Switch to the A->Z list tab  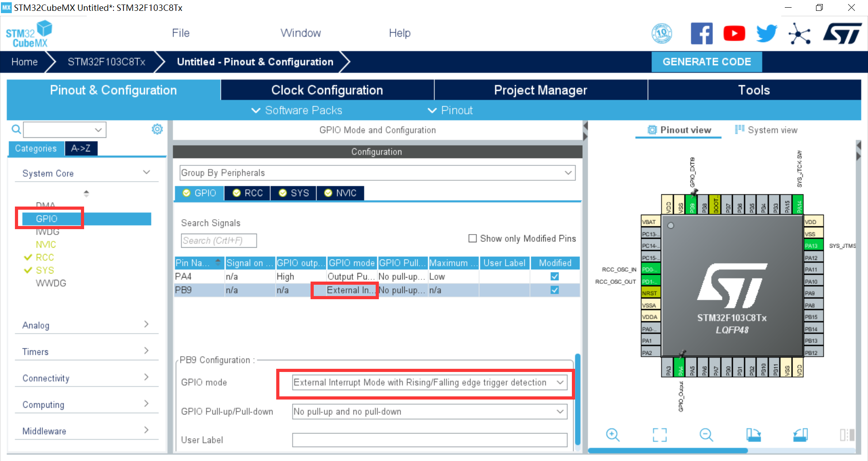pos(81,148)
